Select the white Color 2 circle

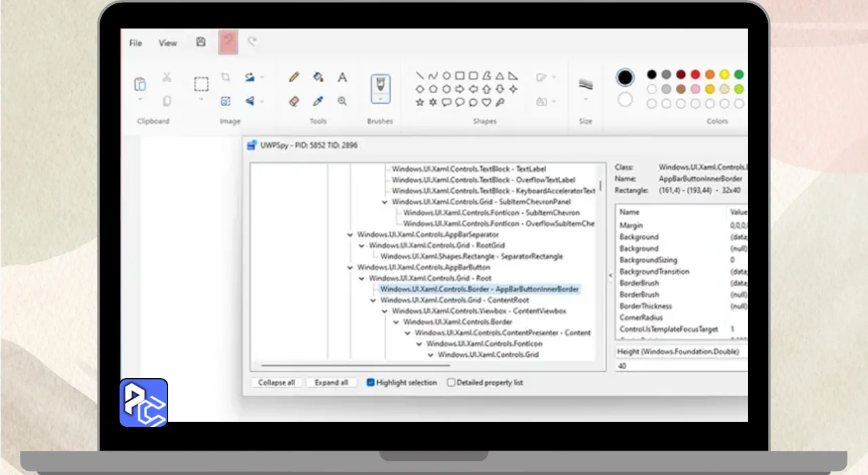pos(625,100)
